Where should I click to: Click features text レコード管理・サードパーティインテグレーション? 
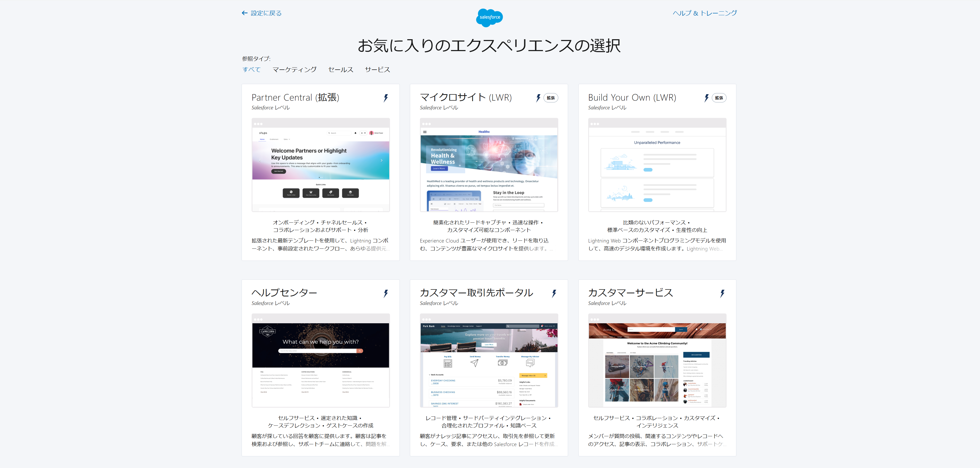489,422
